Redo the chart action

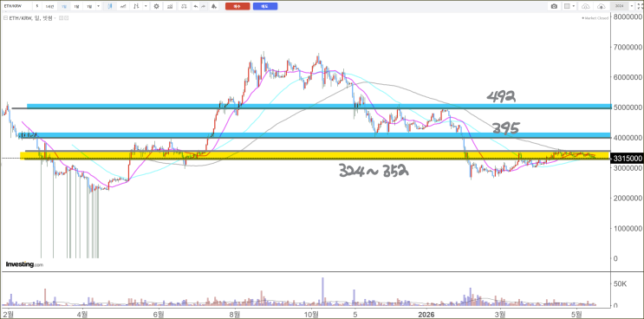pyautogui.click(x=204, y=6)
